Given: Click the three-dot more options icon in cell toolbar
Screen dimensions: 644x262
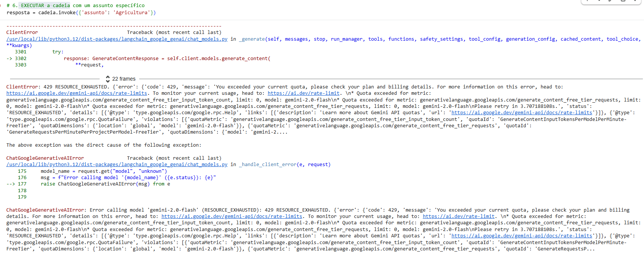Looking at the screenshot, I should coord(635,1).
